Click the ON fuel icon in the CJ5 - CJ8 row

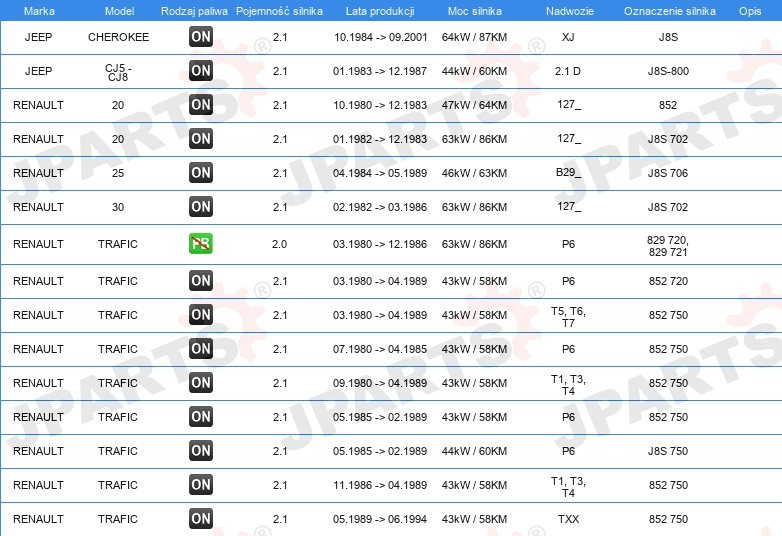201,71
